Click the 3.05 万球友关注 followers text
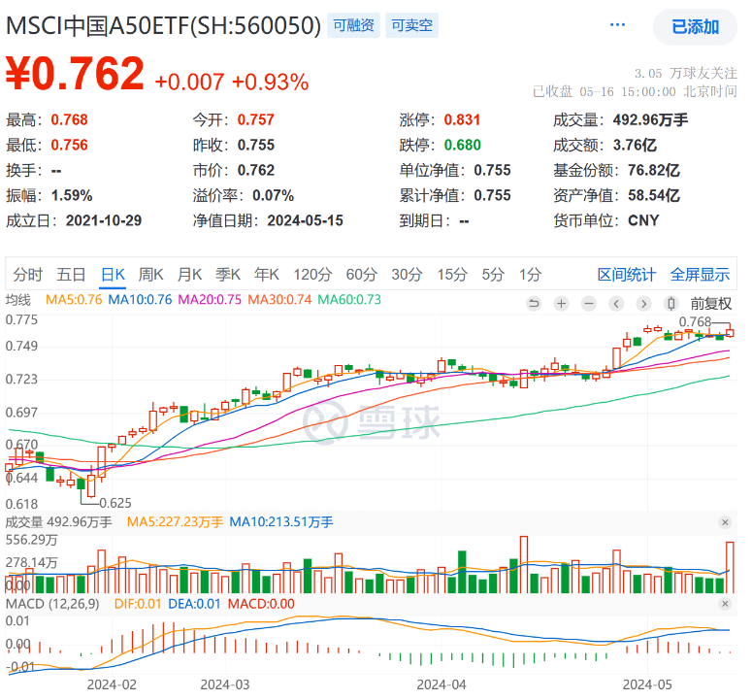 point(686,74)
